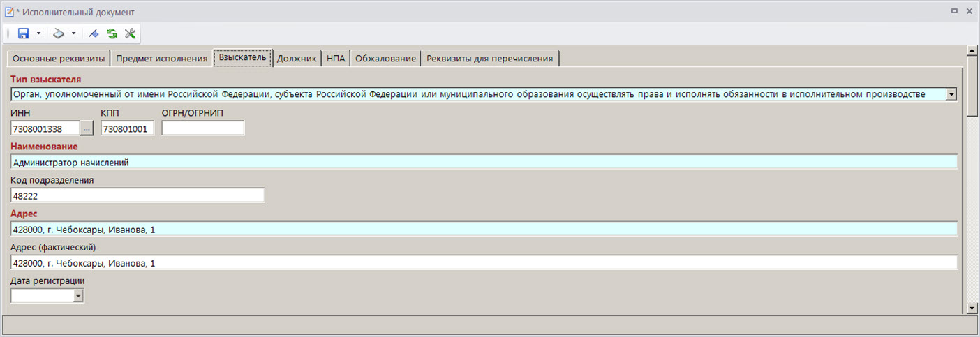
Task: Click the ОГРН/ОГРНИП label
Action: click(193, 112)
